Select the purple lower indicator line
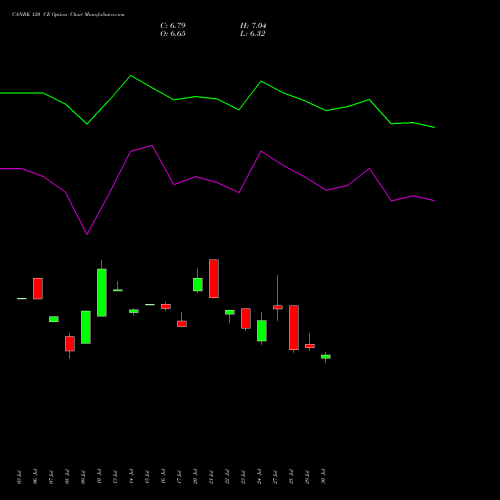 (217, 184)
